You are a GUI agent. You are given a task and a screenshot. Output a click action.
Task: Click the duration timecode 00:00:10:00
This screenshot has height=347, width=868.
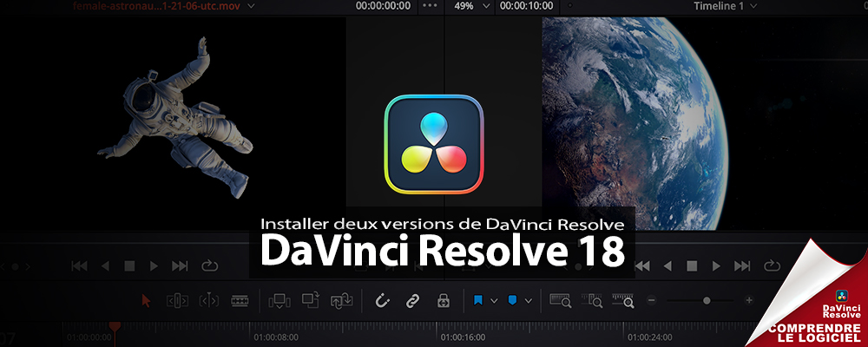pyautogui.click(x=527, y=6)
